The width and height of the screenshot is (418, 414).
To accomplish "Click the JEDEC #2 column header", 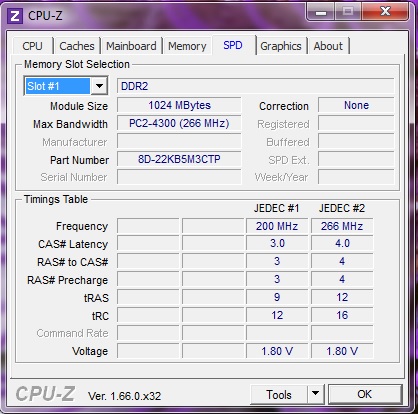I will coord(342,208).
